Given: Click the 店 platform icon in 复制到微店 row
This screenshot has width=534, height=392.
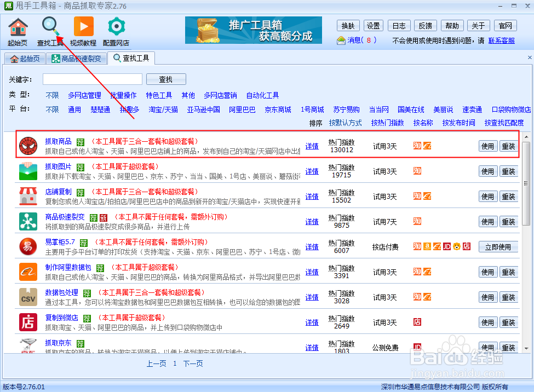Looking at the screenshot, I should point(417,322).
